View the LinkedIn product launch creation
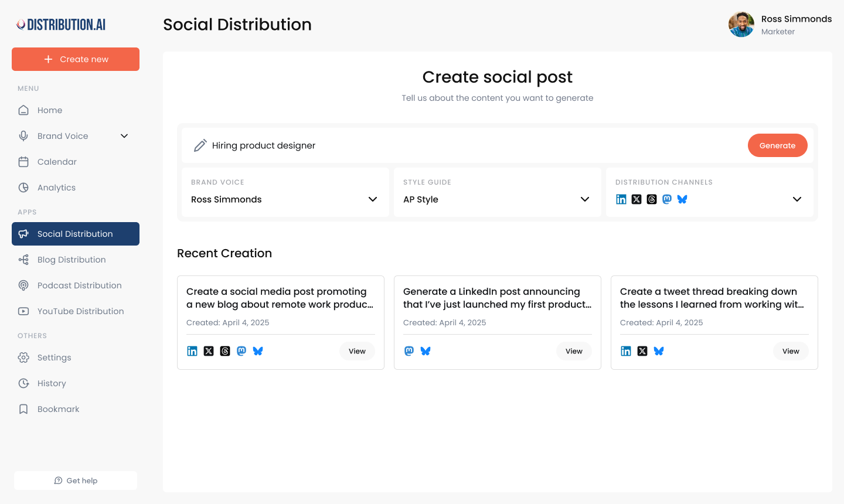 coord(574,351)
